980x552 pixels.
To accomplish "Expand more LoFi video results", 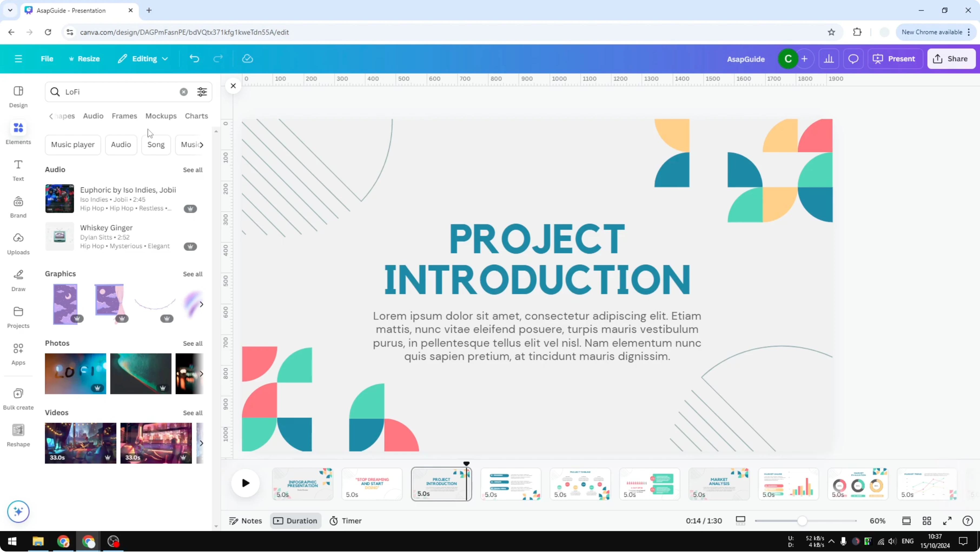I will click(x=201, y=443).
